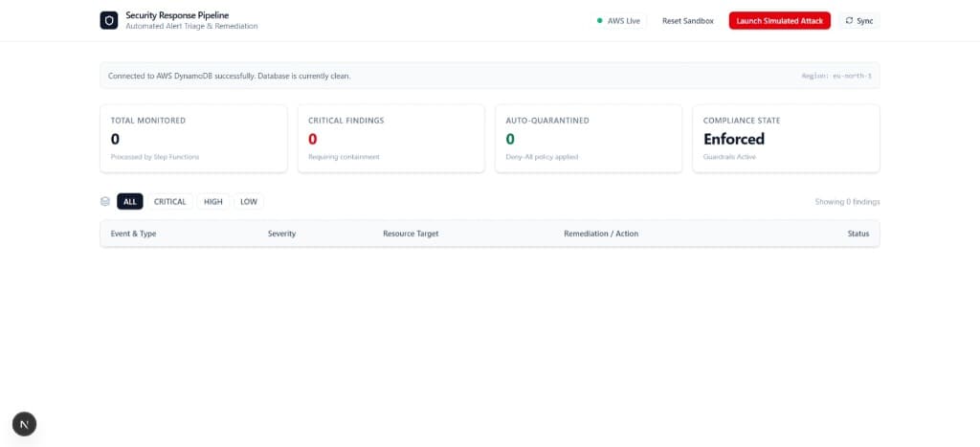This screenshot has width=980, height=447.
Task: Click the AUTO-QUARANTINED card heading
Action: click(547, 121)
